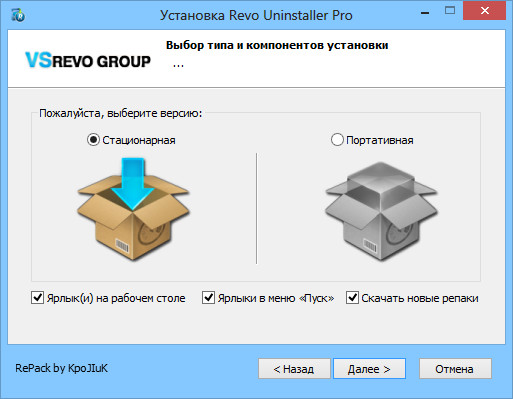513x399 pixels.
Task: Close the installer window
Action: click(x=485, y=11)
